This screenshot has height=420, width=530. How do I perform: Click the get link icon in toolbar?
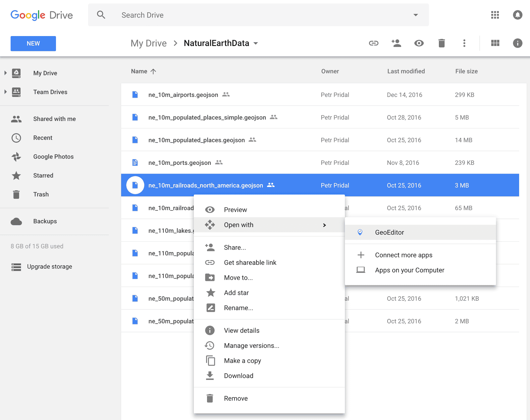[x=374, y=43]
